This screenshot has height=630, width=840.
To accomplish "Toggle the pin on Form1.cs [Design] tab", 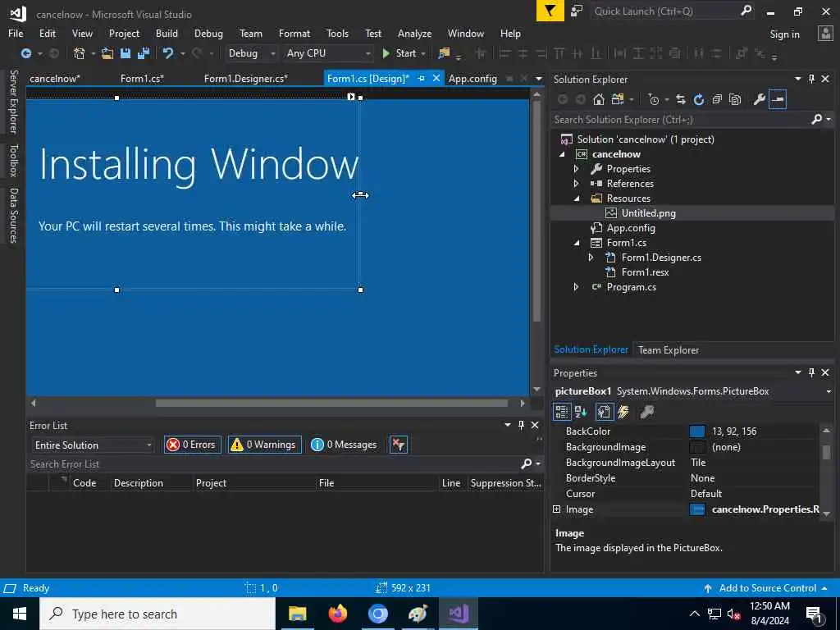I will click(x=421, y=78).
